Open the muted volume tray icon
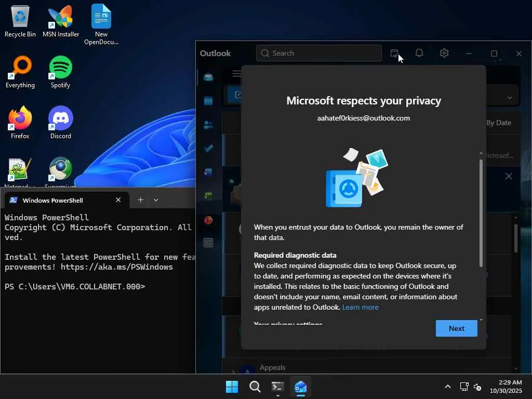 477,387
